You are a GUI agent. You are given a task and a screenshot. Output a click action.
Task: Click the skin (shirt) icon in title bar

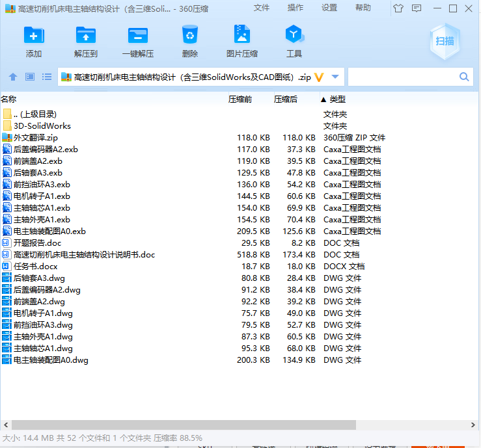coord(398,8)
